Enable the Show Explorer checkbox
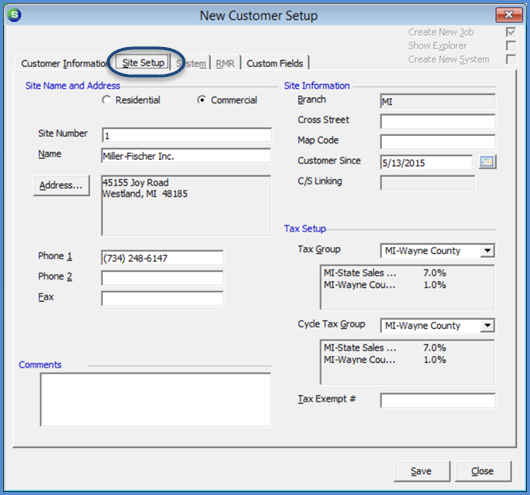 click(x=510, y=46)
